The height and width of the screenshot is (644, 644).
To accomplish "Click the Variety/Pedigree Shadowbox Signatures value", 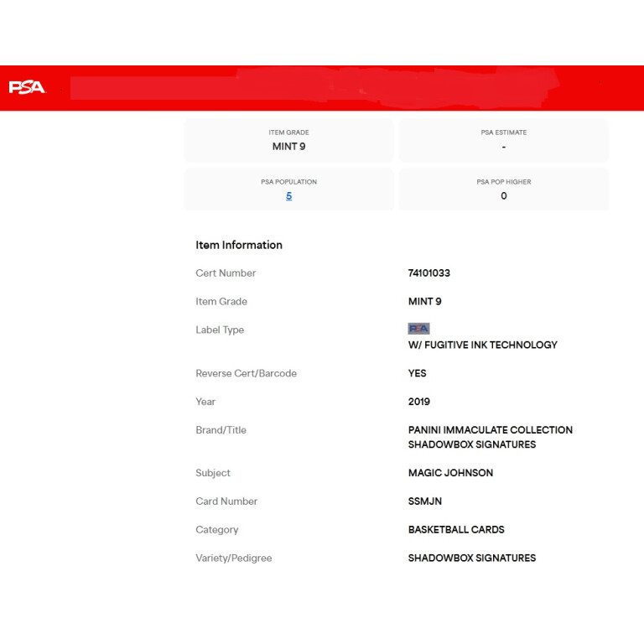I will 471,558.
